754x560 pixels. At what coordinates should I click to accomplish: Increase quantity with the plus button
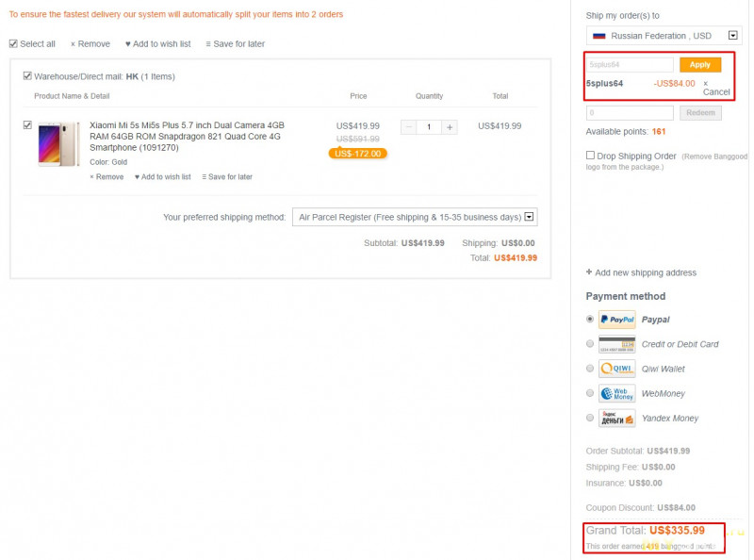click(450, 127)
